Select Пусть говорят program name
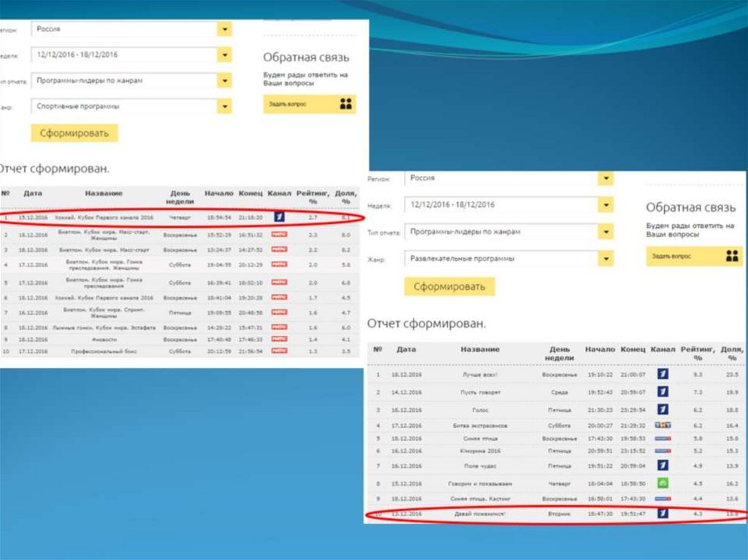The image size is (748, 560). (480, 391)
